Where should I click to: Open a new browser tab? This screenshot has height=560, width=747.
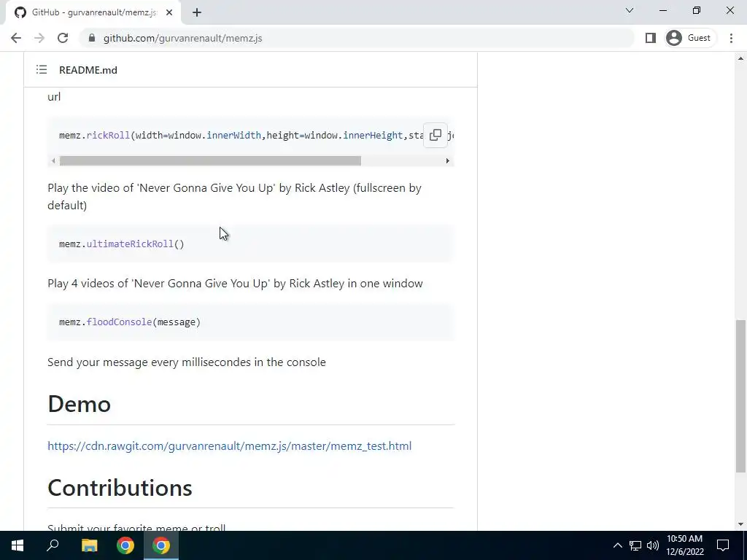coord(197,13)
